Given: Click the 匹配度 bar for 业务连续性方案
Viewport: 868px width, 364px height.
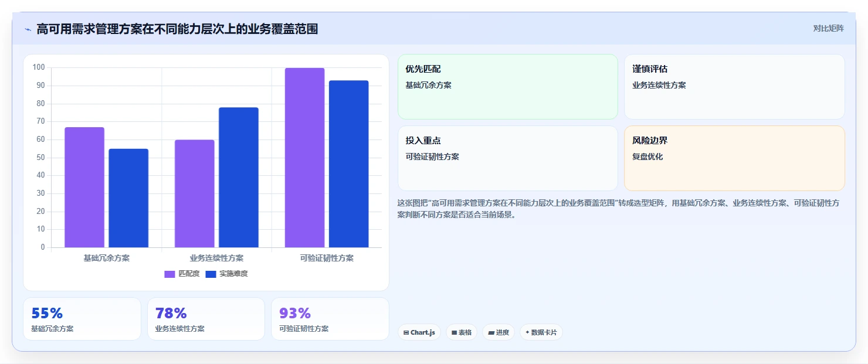Looking at the screenshot, I should [195, 193].
